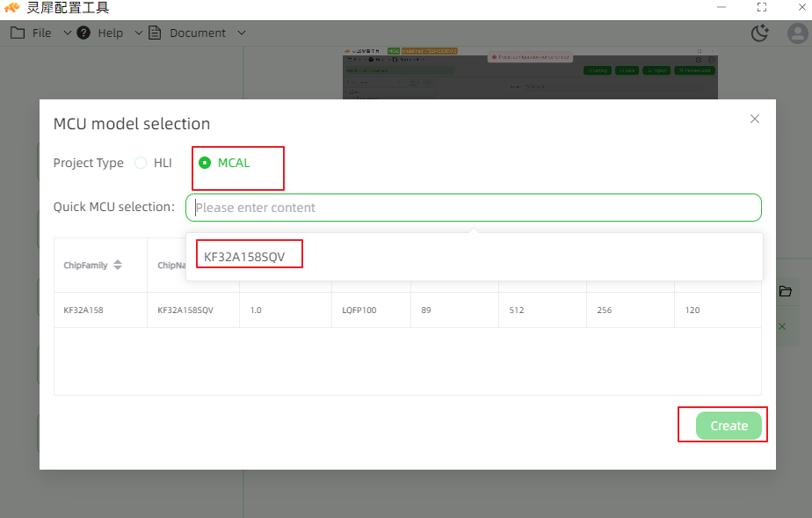Click the folder icon beside File

tap(18, 33)
